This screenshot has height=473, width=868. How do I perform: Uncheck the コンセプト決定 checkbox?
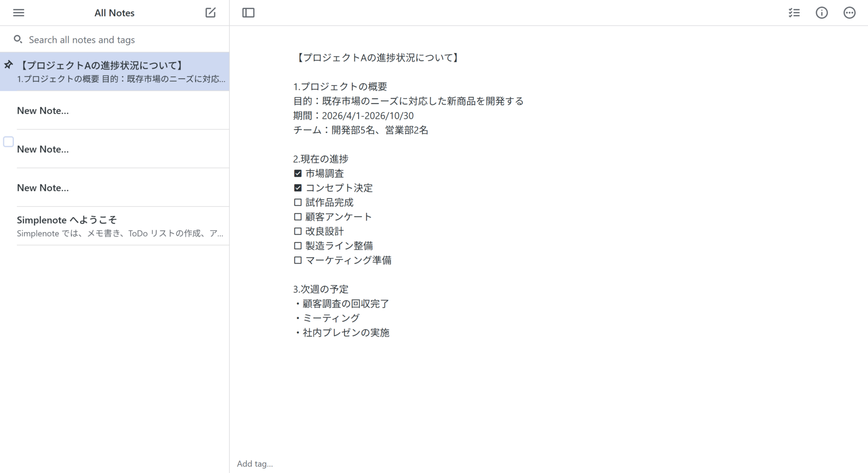pos(297,188)
